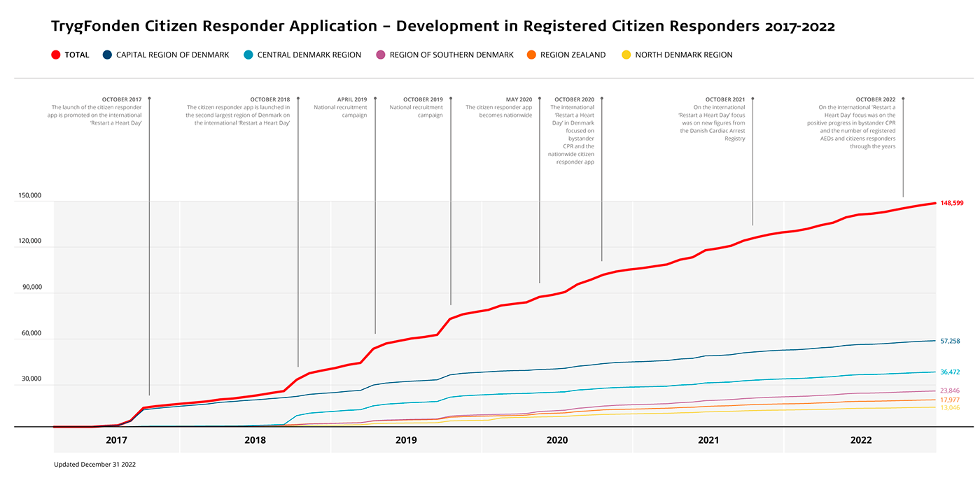Click the 'OCTOBER 2017' annotation heading
The width and height of the screenshot is (980, 485).
tap(122, 99)
